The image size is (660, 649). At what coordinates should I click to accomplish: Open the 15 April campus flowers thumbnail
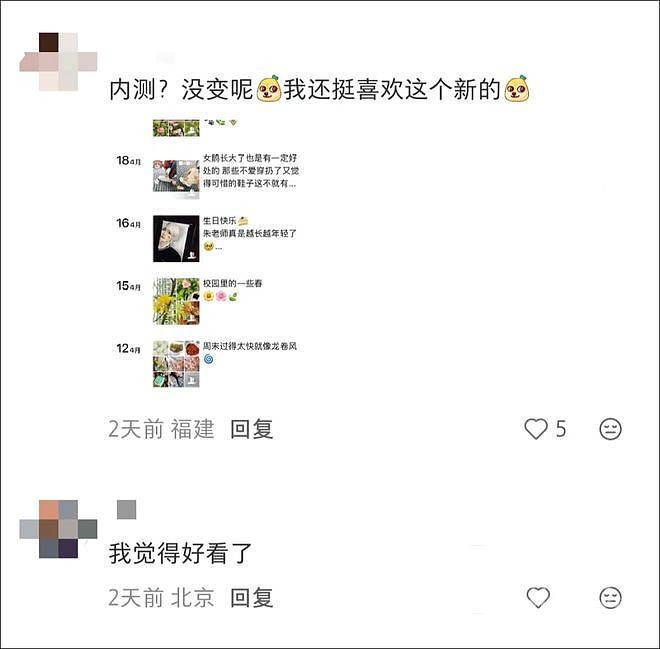tap(176, 301)
